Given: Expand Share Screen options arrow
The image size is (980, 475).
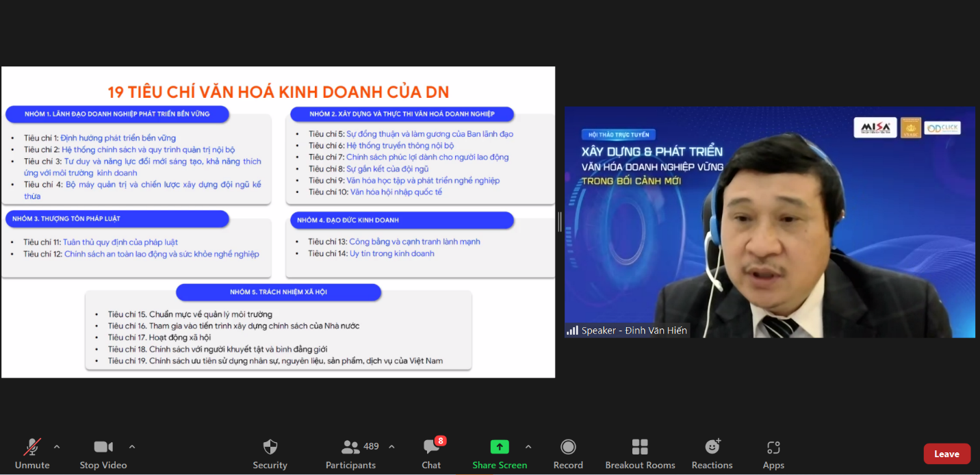Looking at the screenshot, I should pyautogui.click(x=528, y=447).
